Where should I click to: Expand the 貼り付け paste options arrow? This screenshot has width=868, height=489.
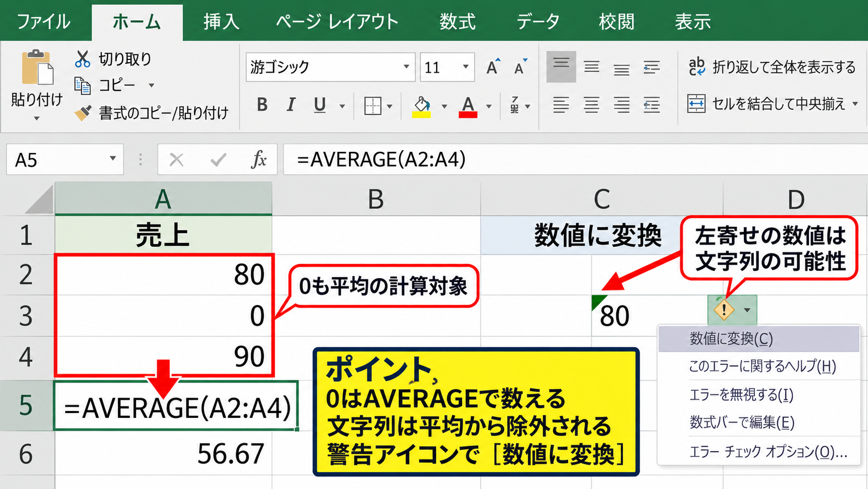point(36,119)
